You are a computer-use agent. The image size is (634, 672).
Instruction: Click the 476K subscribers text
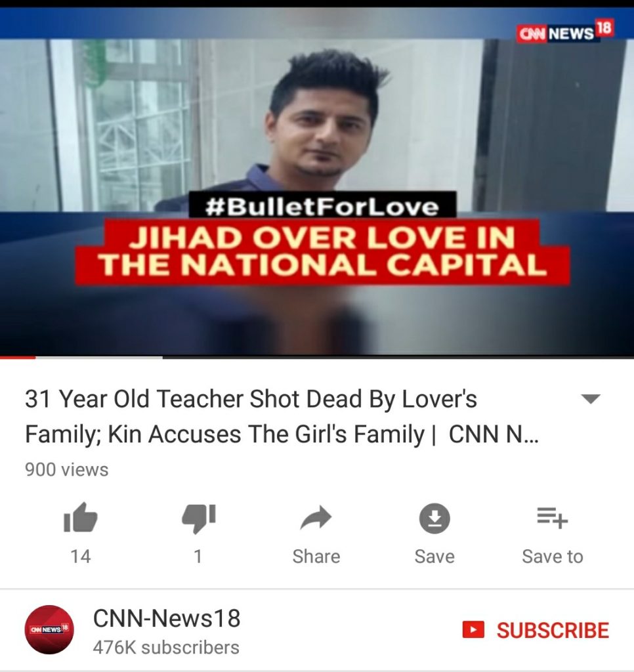[166, 647]
